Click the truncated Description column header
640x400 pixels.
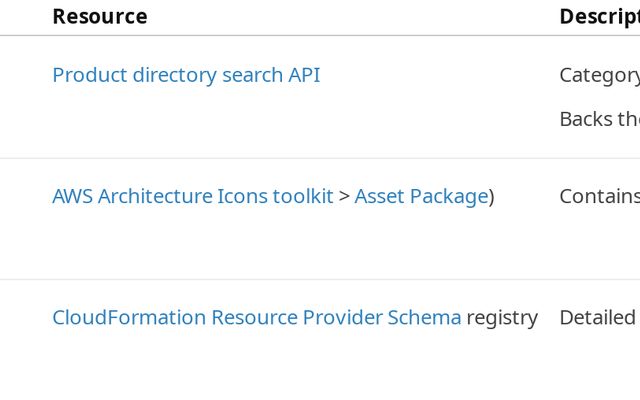click(599, 16)
